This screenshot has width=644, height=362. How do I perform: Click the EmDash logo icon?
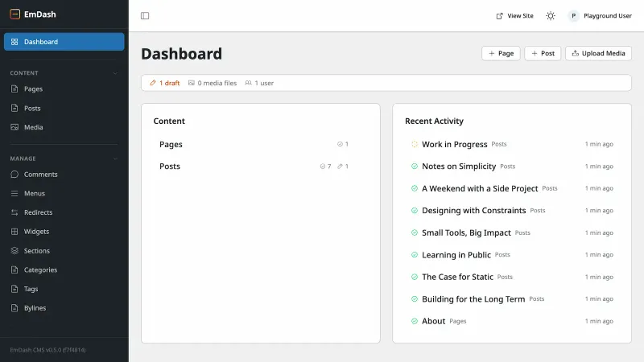14,14
